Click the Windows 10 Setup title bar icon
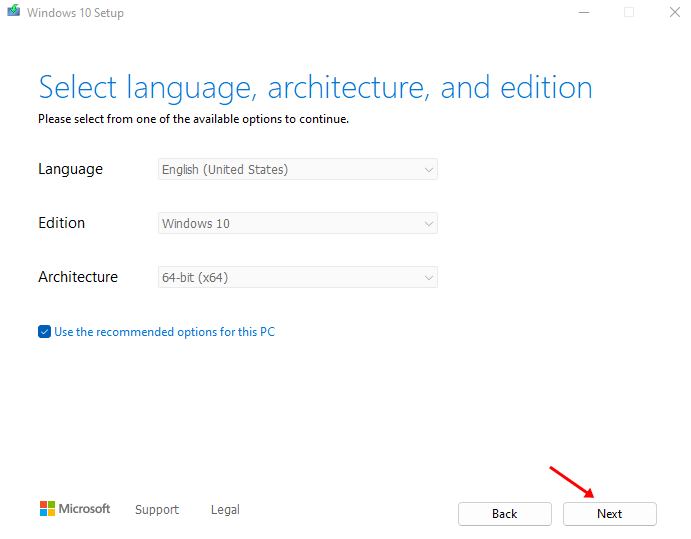 11,13
